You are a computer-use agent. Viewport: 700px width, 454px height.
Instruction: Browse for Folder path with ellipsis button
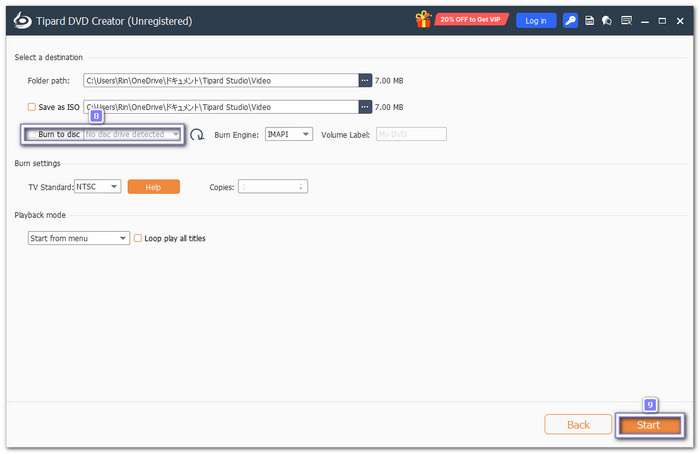tap(365, 80)
